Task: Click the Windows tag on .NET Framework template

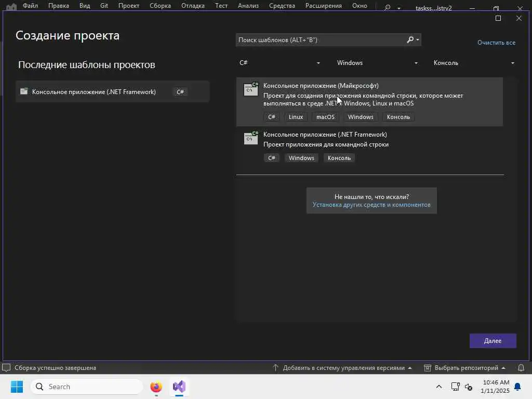Action: [x=301, y=158]
